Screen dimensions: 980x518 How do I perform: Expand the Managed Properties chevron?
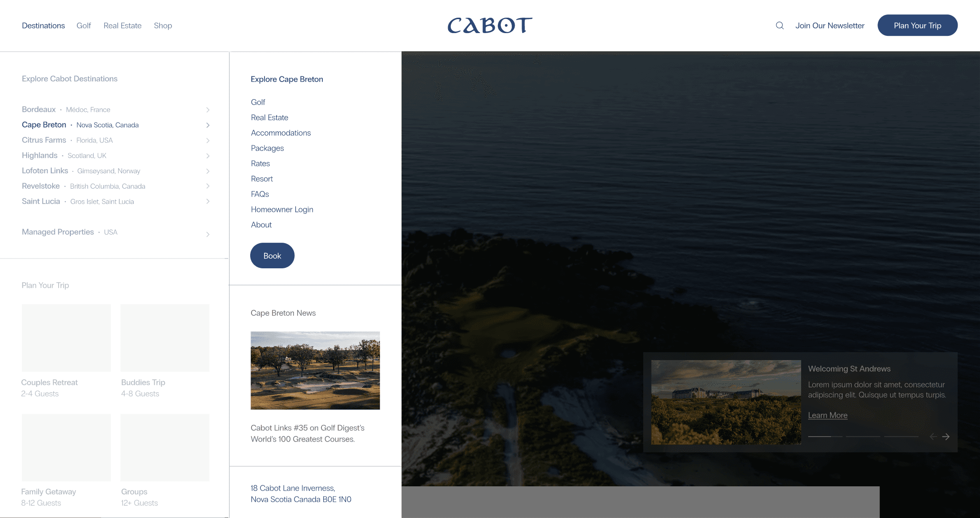(x=208, y=234)
